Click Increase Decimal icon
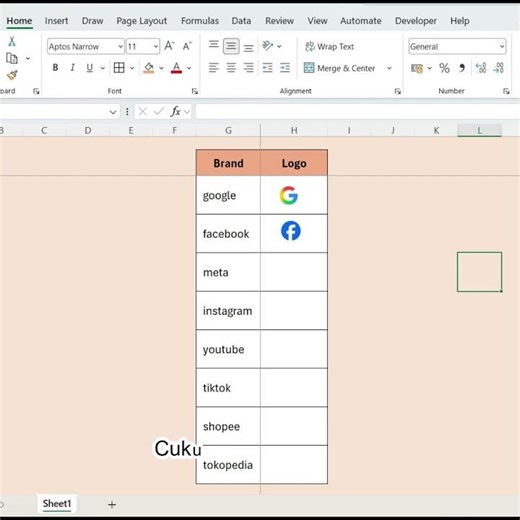 [481, 68]
